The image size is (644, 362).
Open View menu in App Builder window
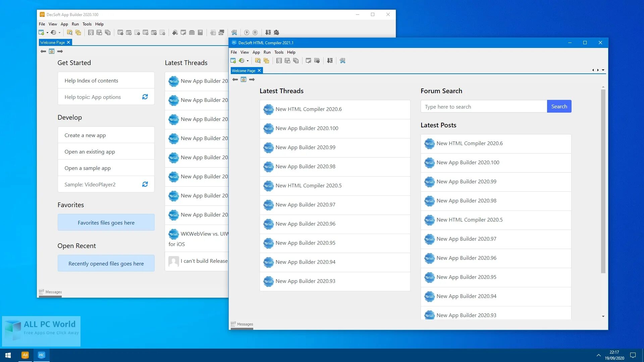(53, 24)
